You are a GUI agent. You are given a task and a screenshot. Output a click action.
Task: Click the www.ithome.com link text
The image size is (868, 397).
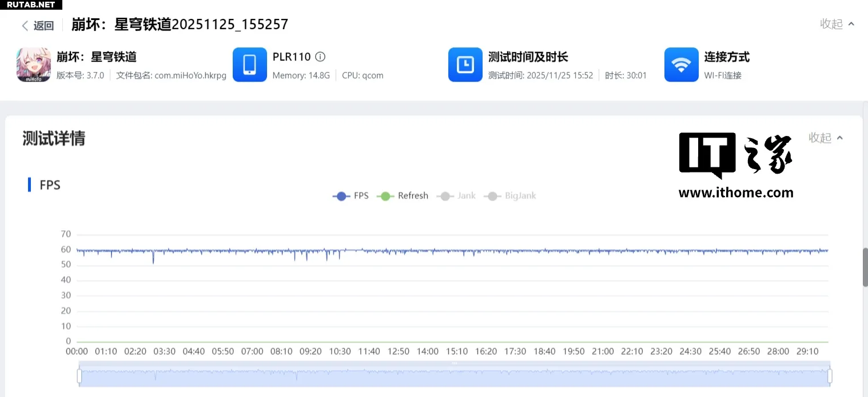(x=736, y=193)
